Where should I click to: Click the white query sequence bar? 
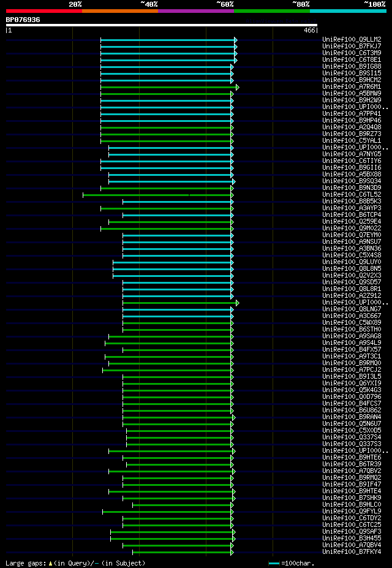(x=162, y=25)
